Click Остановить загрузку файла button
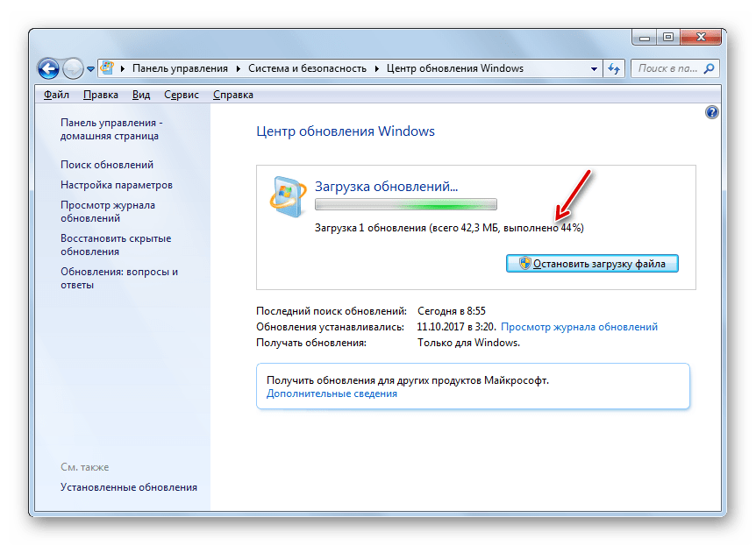 (x=592, y=264)
